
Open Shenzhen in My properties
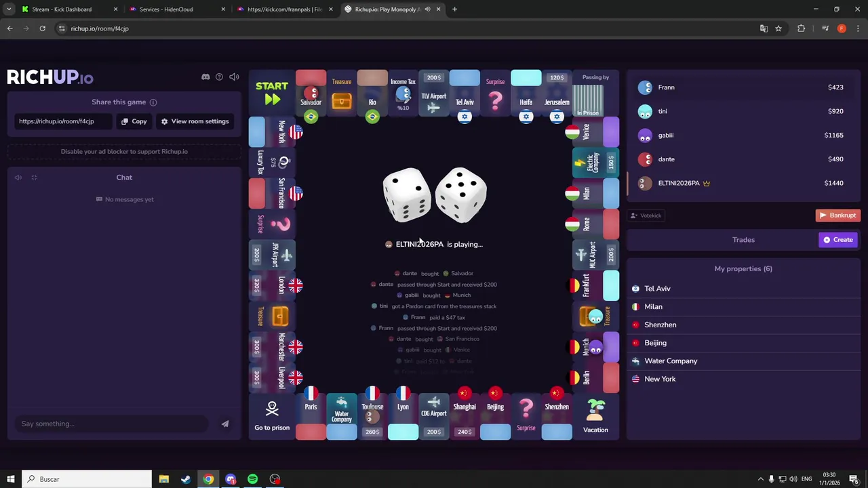pyautogui.click(x=743, y=325)
